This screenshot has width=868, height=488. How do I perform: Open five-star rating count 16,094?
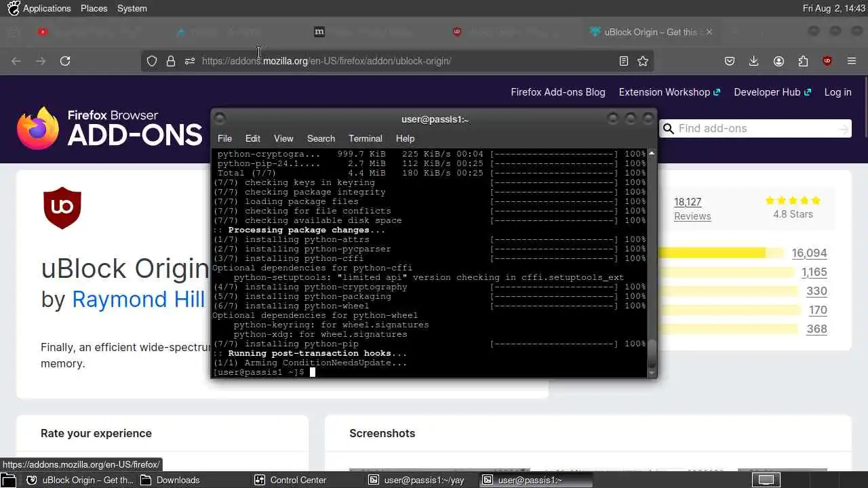[x=809, y=253]
